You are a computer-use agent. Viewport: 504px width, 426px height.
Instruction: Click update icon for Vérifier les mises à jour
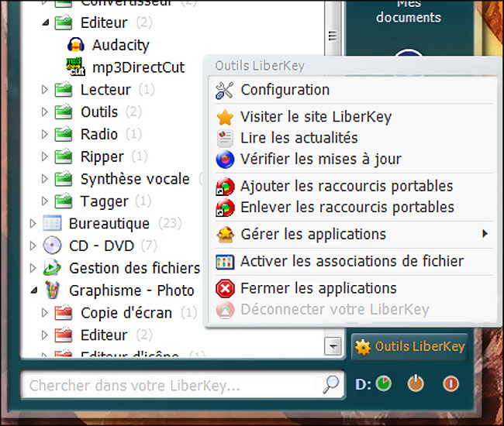click(x=225, y=160)
